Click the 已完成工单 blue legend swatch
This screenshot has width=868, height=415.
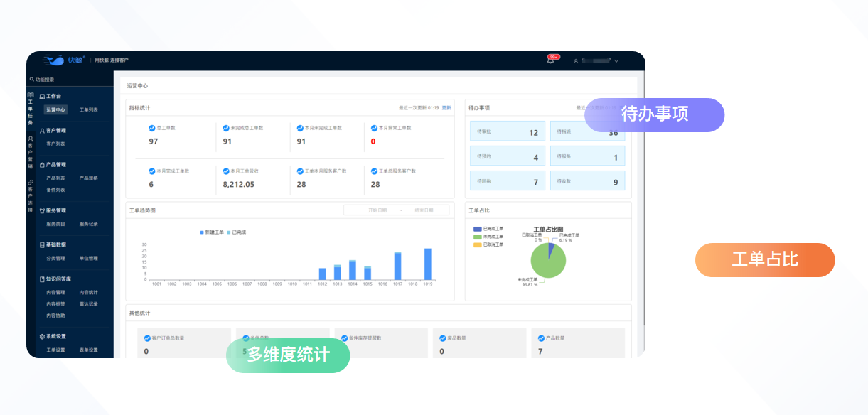click(478, 229)
